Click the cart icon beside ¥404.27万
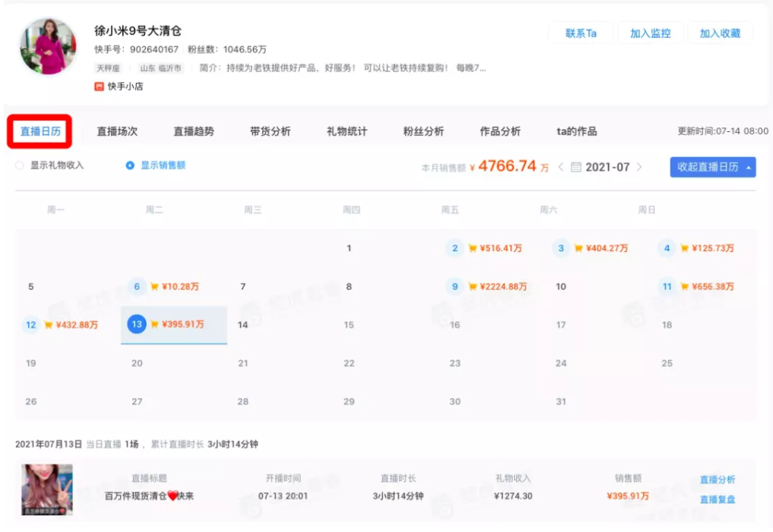This screenshot has height=532, width=773. (x=579, y=248)
